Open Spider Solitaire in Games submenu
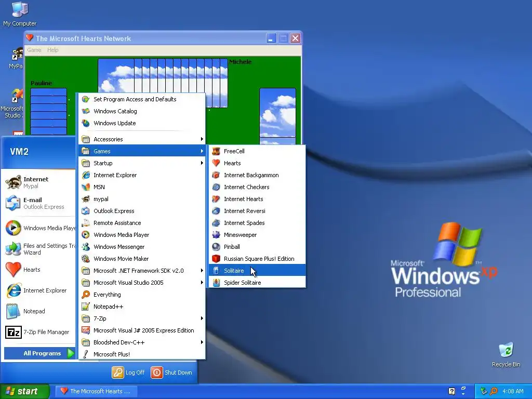The image size is (532, 399). tap(257, 282)
